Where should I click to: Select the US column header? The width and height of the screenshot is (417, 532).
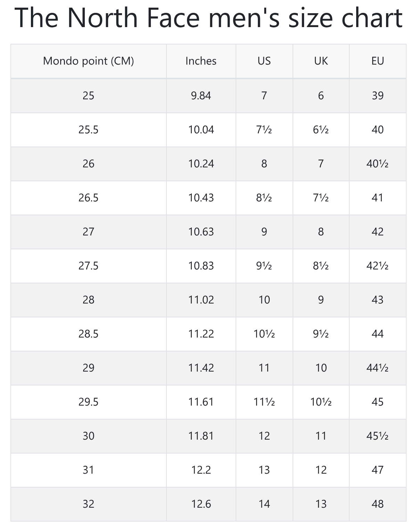click(264, 61)
